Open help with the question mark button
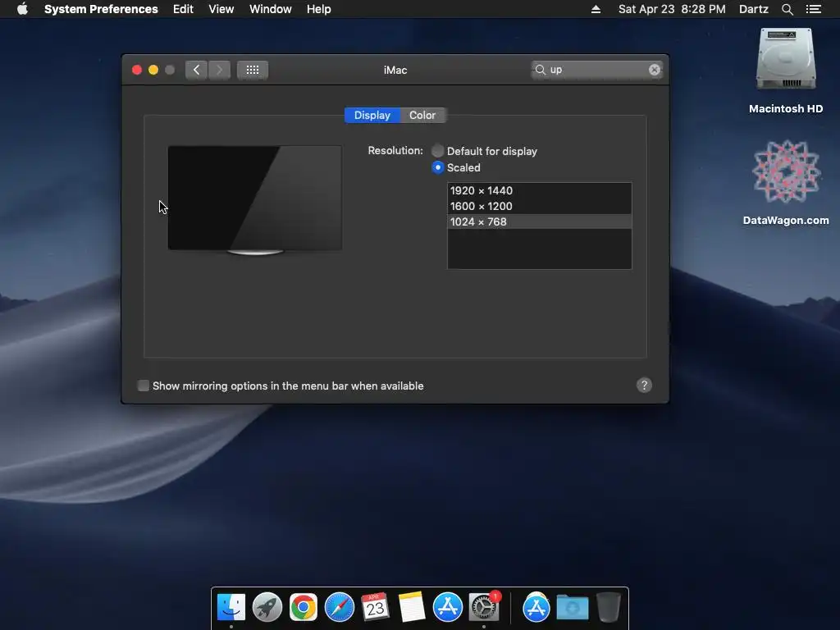The image size is (840, 630). [x=644, y=386]
